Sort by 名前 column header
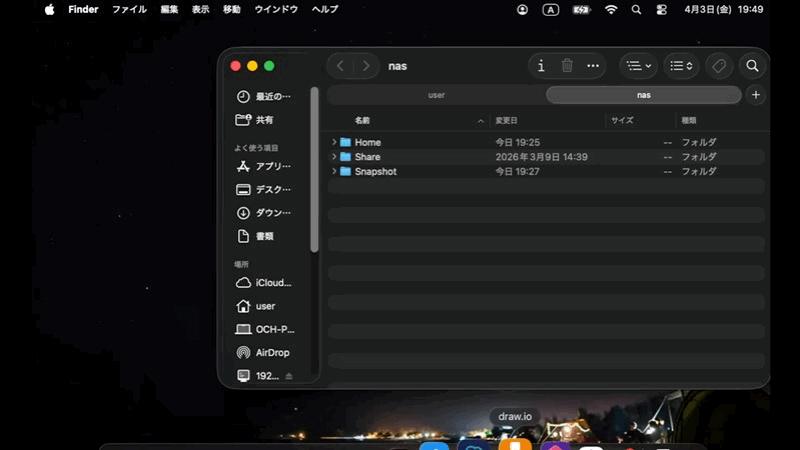The image size is (800, 450). coord(362,120)
